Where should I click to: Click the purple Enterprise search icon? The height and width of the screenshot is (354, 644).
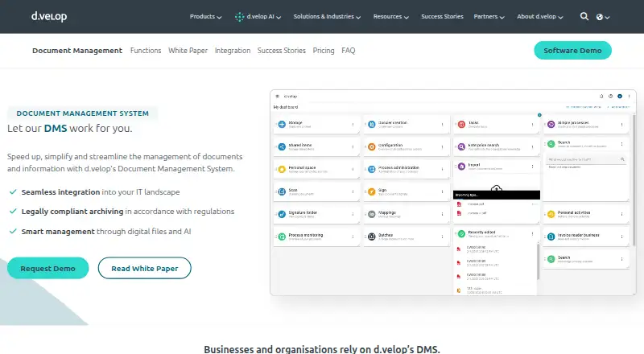[x=461, y=146]
